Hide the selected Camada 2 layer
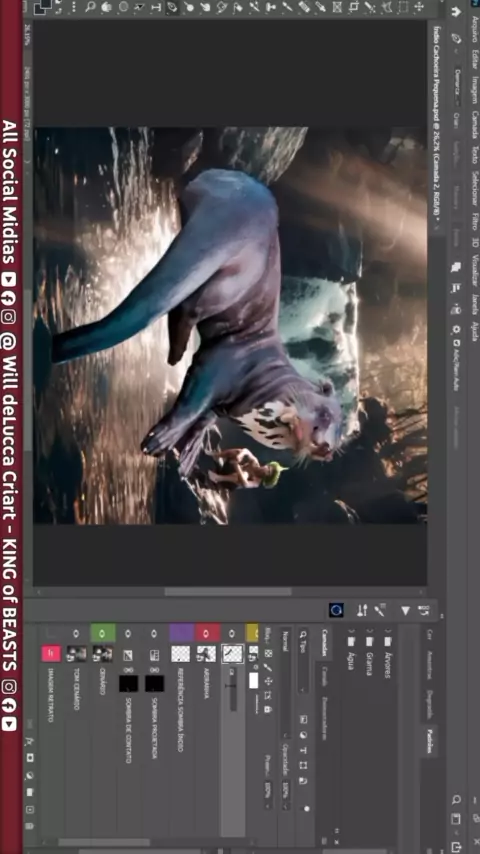The width and height of the screenshot is (480, 854). [232, 633]
